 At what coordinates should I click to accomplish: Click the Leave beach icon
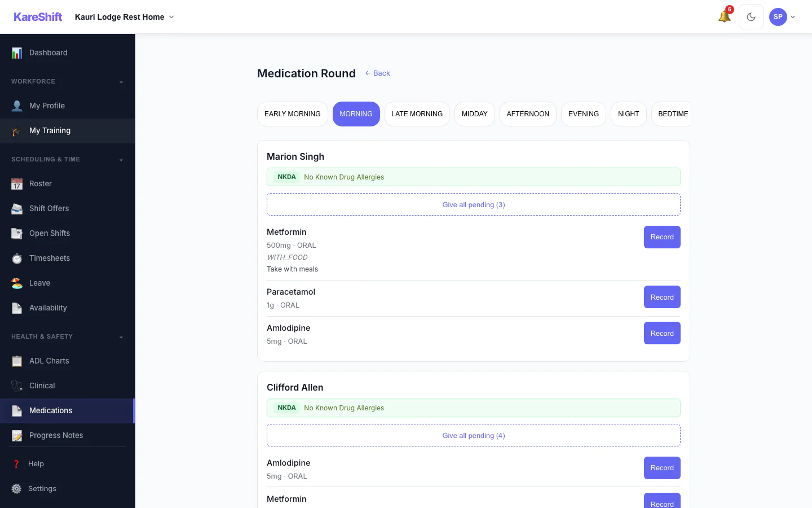[x=17, y=283]
